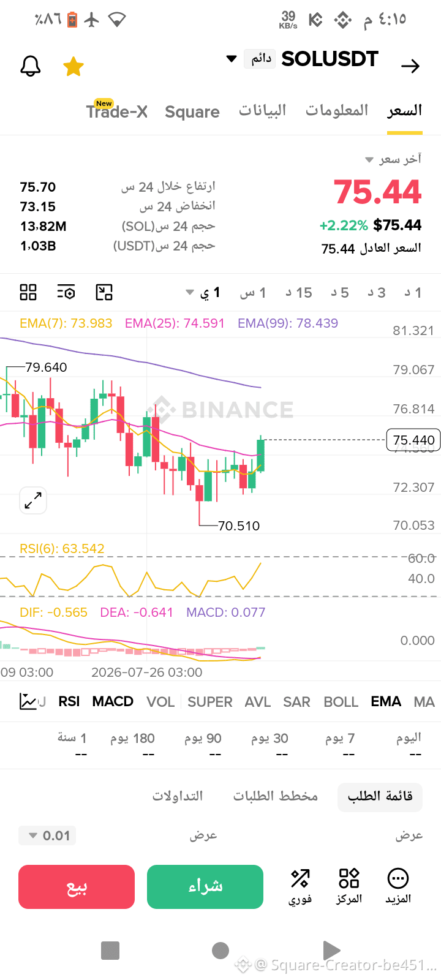Enable the MA indicator

click(424, 702)
